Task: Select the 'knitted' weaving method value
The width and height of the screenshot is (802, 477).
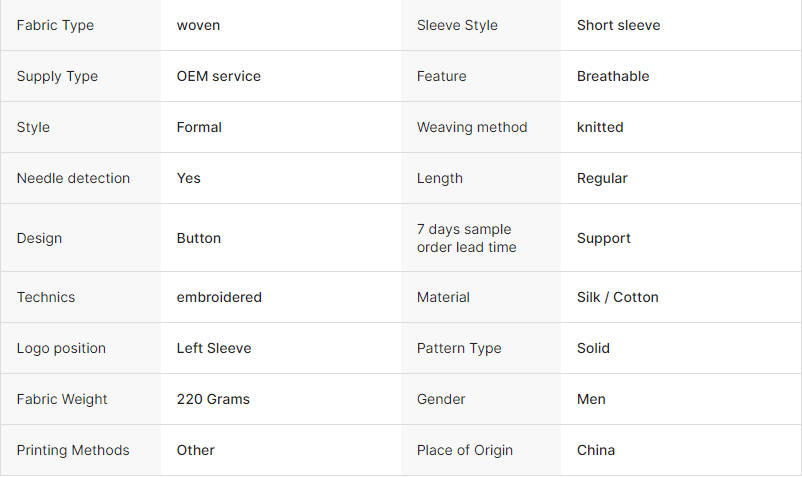Action: pyautogui.click(x=600, y=127)
